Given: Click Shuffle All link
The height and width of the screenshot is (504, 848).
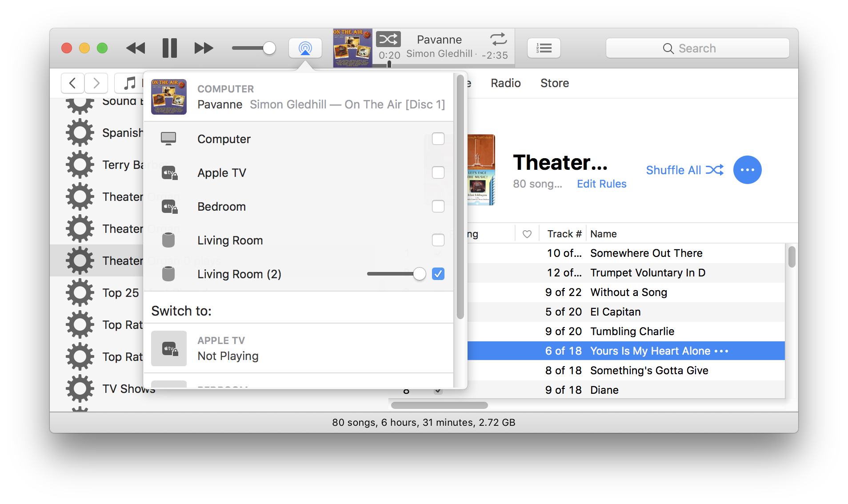Looking at the screenshot, I should (x=685, y=170).
